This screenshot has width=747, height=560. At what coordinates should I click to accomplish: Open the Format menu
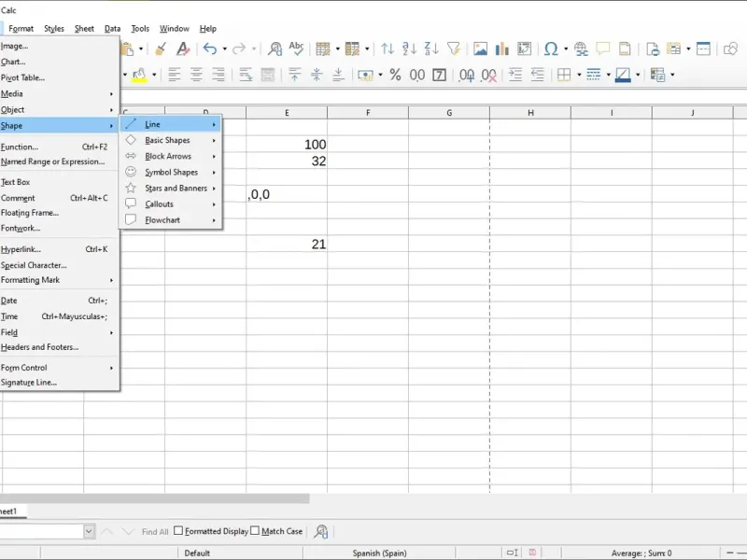click(x=21, y=29)
